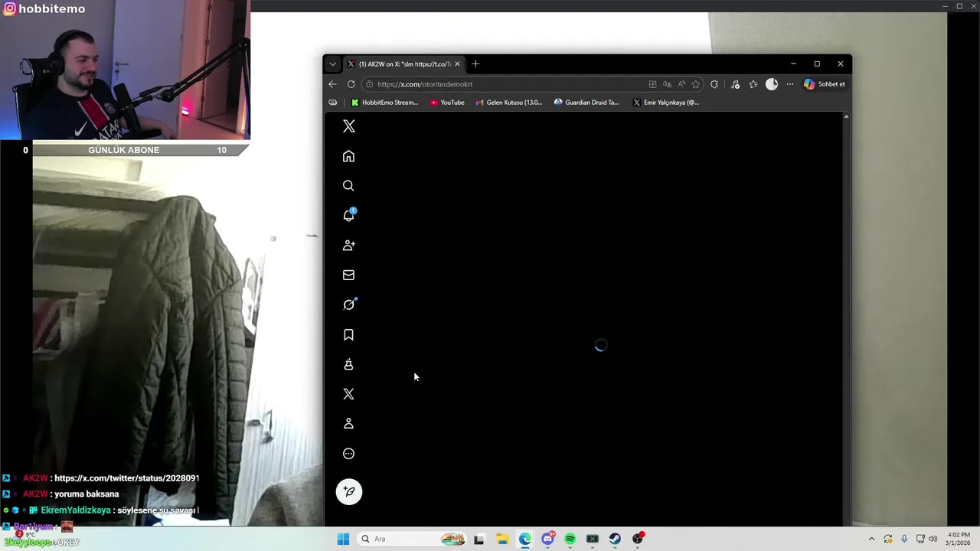Viewport: 980px width, 551px height.
Task: Open the Guardian Druid bookmark
Action: [586, 103]
